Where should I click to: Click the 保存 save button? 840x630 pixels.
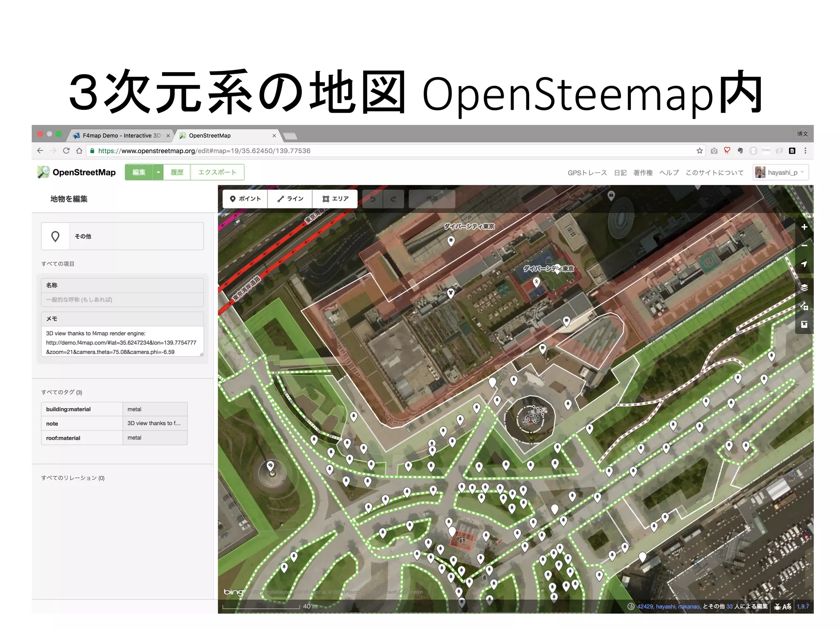(x=432, y=199)
